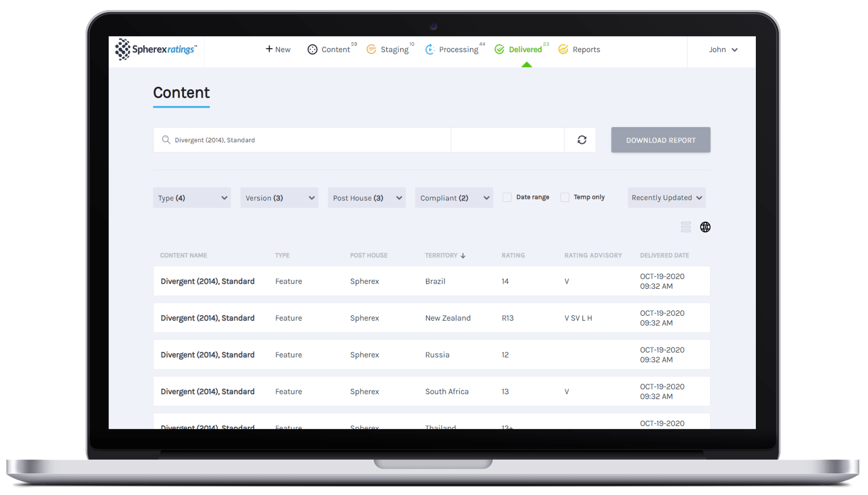Click the search magnifier icon
This screenshot has width=868, height=495.
(x=166, y=140)
